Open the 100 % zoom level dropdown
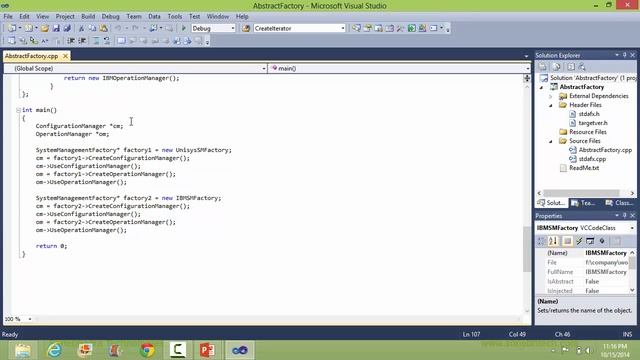Image resolution: width=640 pixels, height=360 pixels. [30, 319]
